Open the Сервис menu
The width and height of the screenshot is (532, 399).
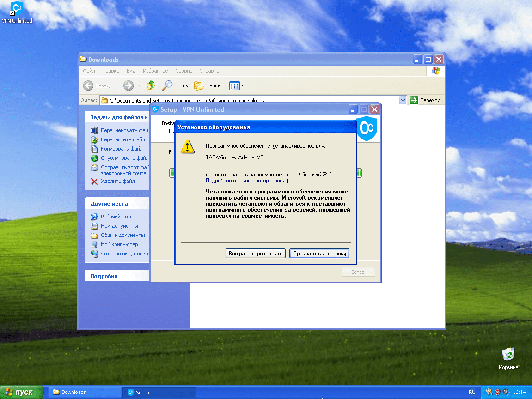[x=183, y=71]
